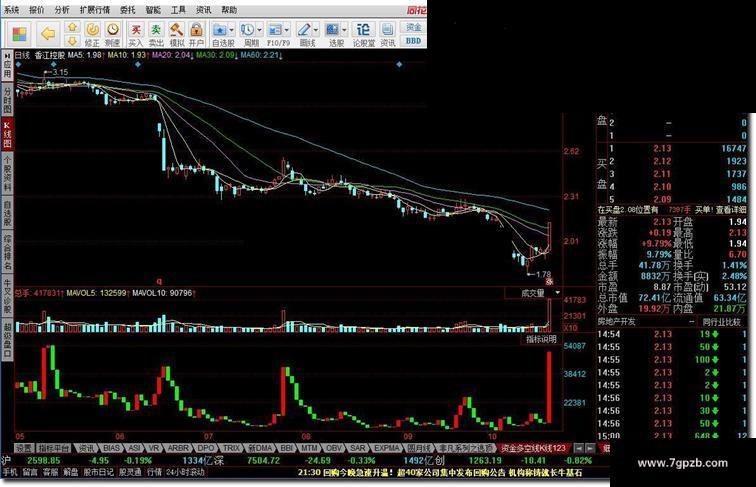The image size is (756, 487).
Task: Click the 修正 correction icon
Action: coord(92,34)
